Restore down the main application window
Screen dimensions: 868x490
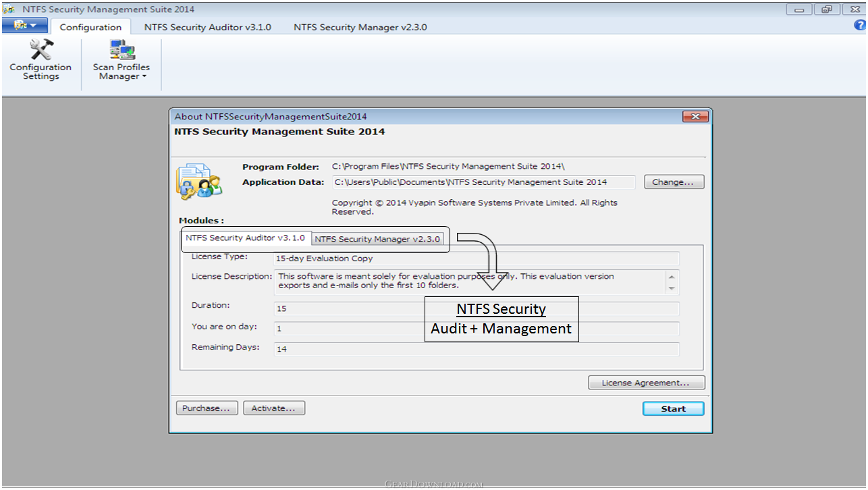(x=826, y=9)
